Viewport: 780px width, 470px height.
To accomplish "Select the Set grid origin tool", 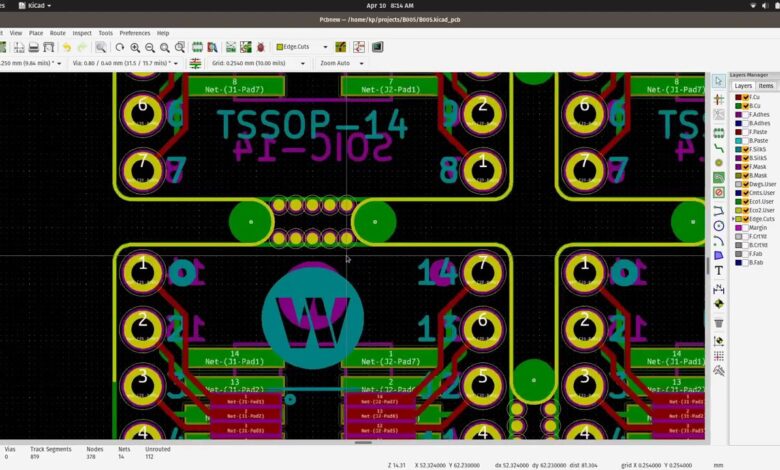I will click(719, 356).
